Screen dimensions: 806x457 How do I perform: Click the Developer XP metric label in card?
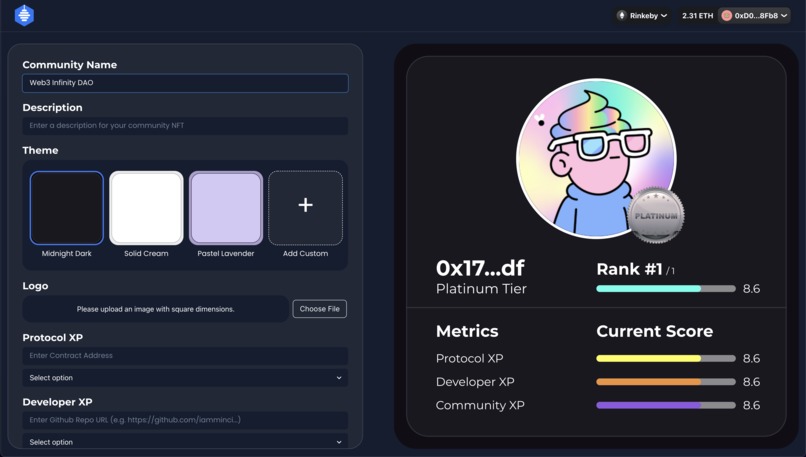click(x=475, y=382)
